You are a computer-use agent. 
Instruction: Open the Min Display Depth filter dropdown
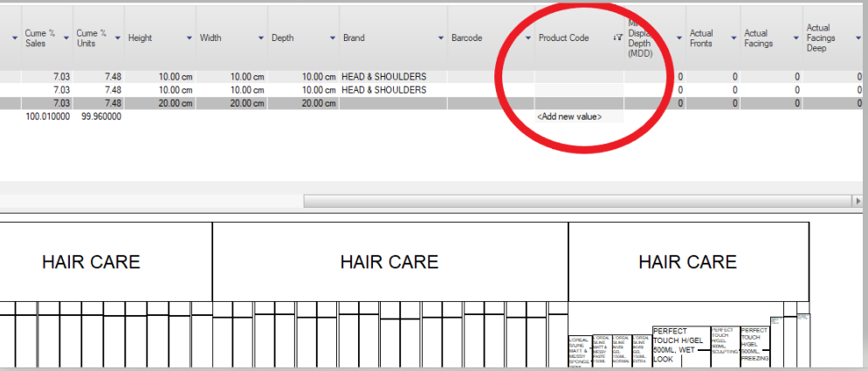tap(679, 38)
